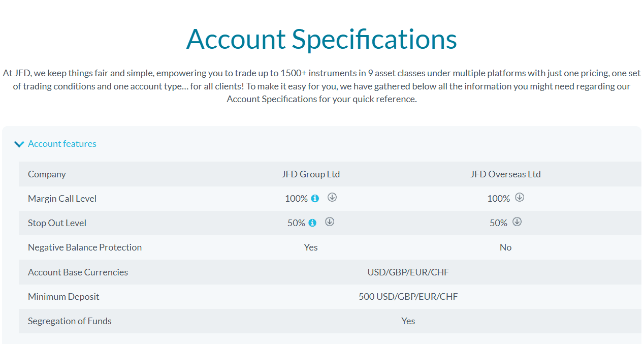Click the info icon beside JFD Group Stop Out Level
The image size is (644, 344).
(312, 223)
